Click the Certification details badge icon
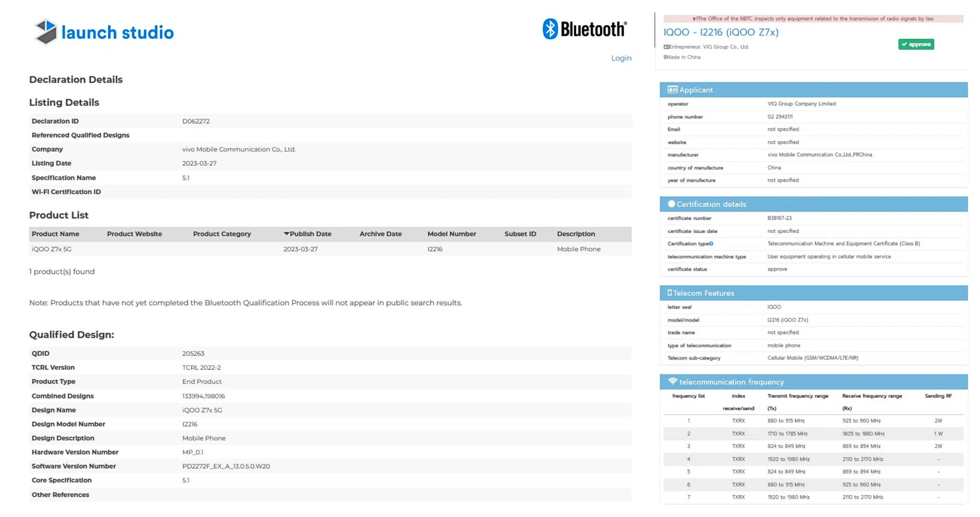Screen dimensions: 980x517 [671, 204]
